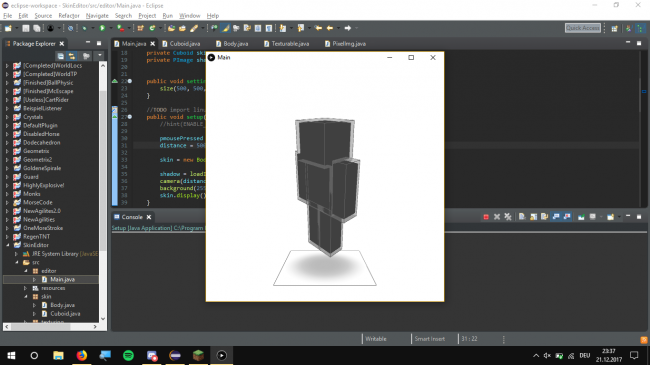Viewport: 650px width, 365px height.
Task: Expand the RegenTNT project
Action: [x=7, y=237]
